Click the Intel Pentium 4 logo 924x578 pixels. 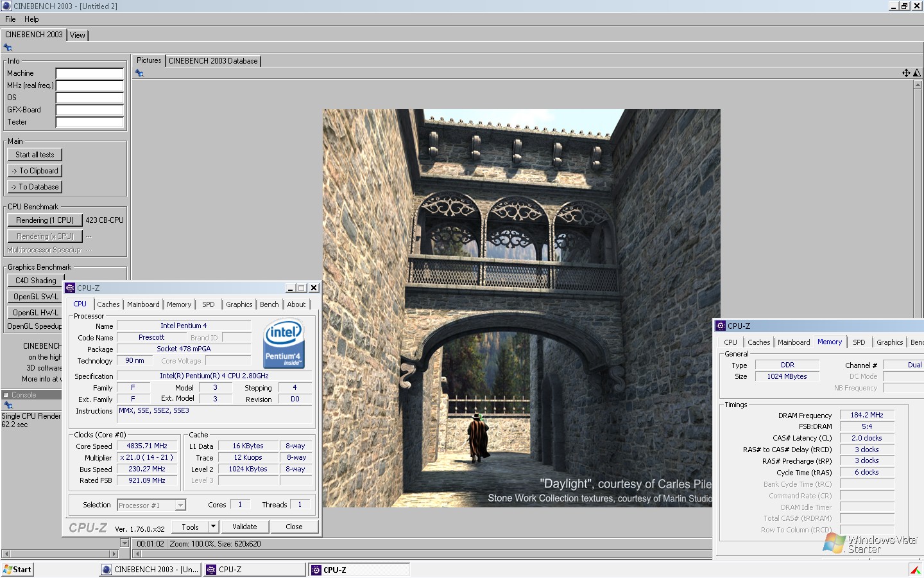[284, 344]
